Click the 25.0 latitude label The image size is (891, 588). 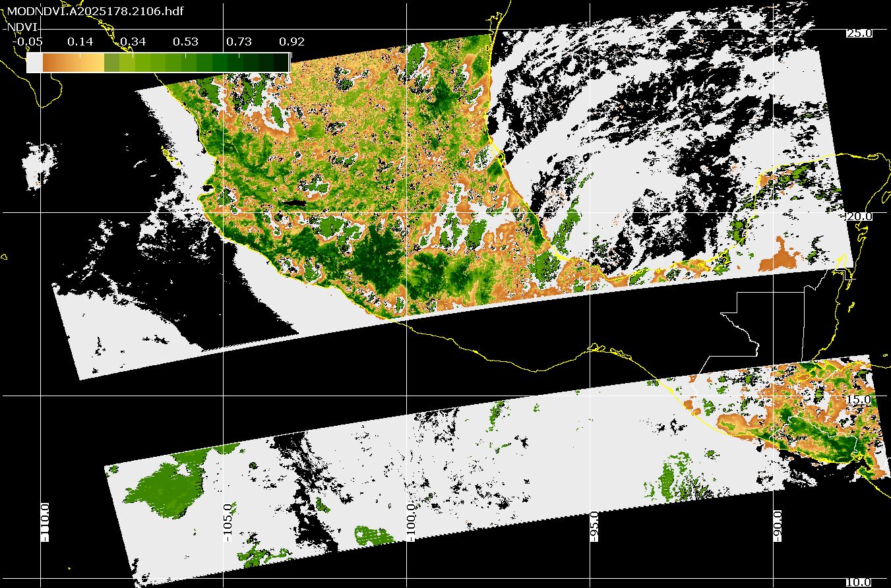click(859, 33)
